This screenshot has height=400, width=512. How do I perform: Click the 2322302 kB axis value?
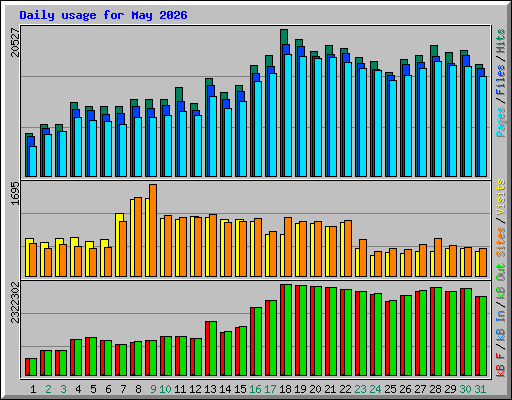(15, 303)
